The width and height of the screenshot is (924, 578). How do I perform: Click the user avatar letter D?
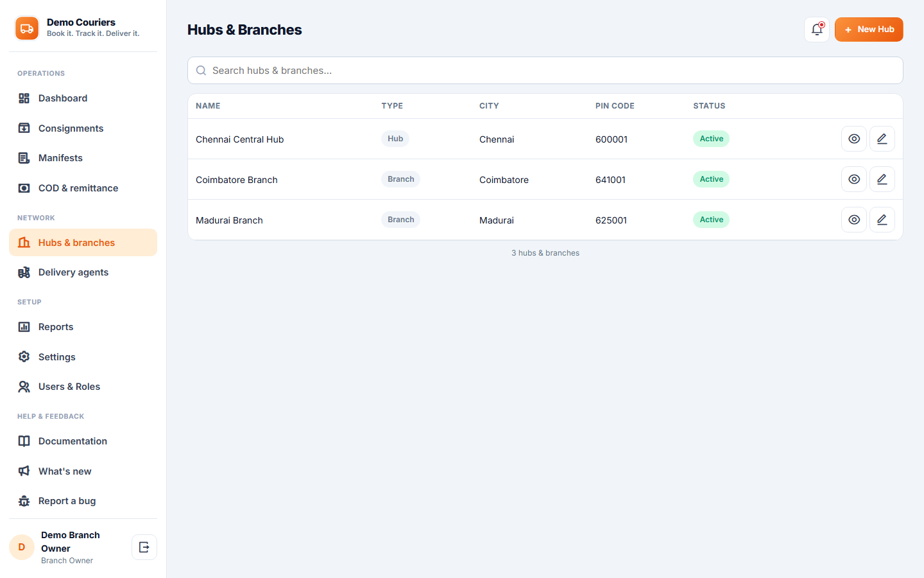pyautogui.click(x=22, y=547)
